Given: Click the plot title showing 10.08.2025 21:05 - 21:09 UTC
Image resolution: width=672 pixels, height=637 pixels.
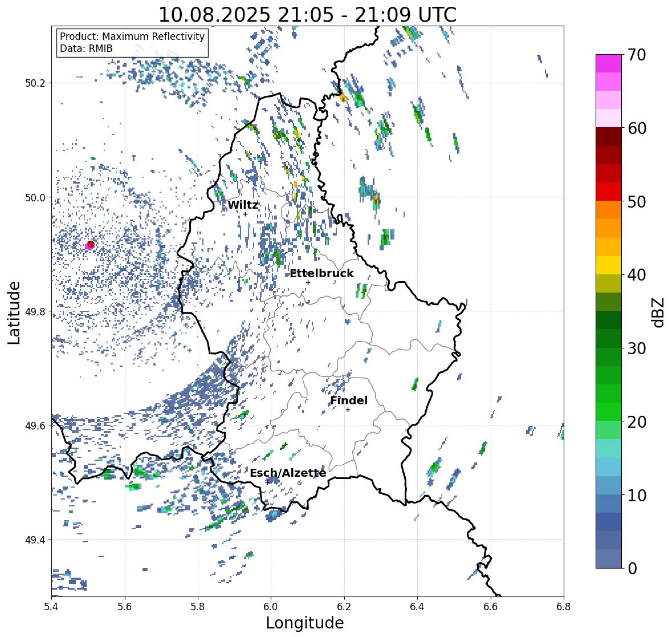Looking at the screenshot, I should click(x=307, y=15).
